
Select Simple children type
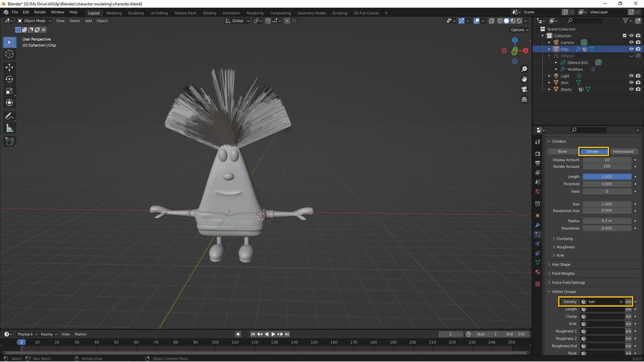(x=592, y=151)
